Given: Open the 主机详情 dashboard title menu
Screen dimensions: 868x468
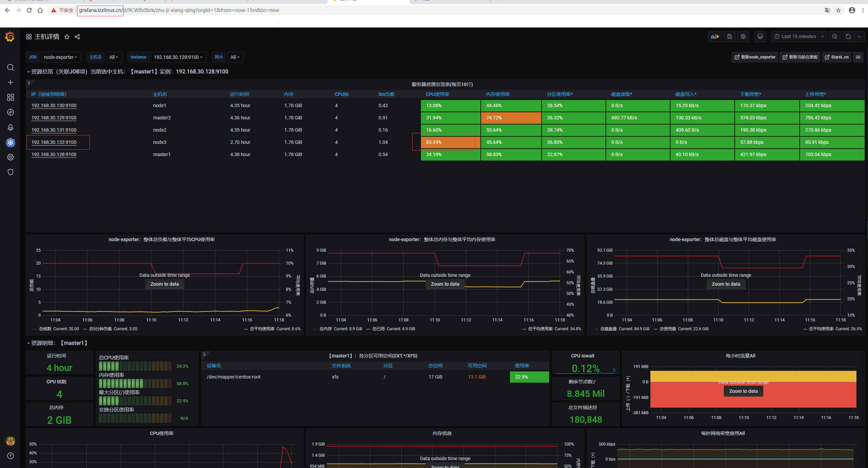Looking at the screenshot, I should point(47,37).
